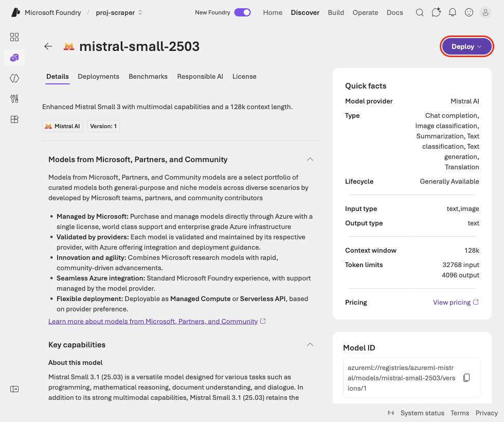Click the Model ID text box
This screenshot has width=504, height=422.
412,378
